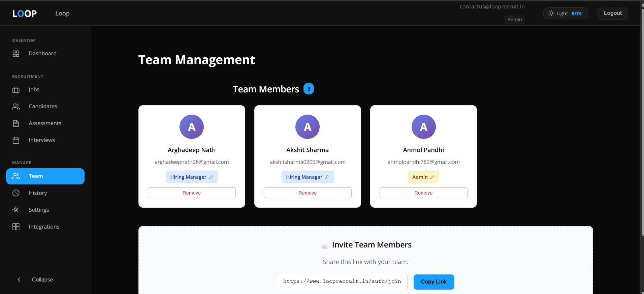Click anmolpandhi789@gmail.com email text

tap(423, 162)
